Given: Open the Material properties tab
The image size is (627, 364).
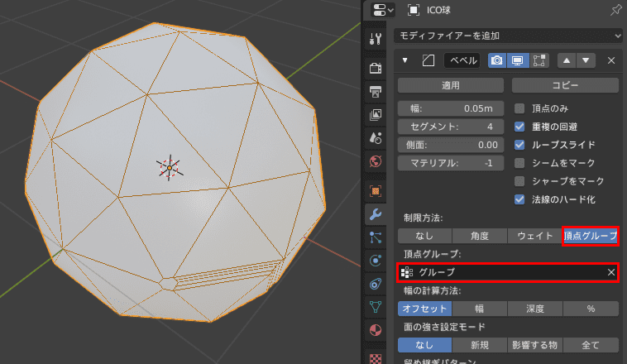Looking at the screenshot, I should tap(376, 330).
